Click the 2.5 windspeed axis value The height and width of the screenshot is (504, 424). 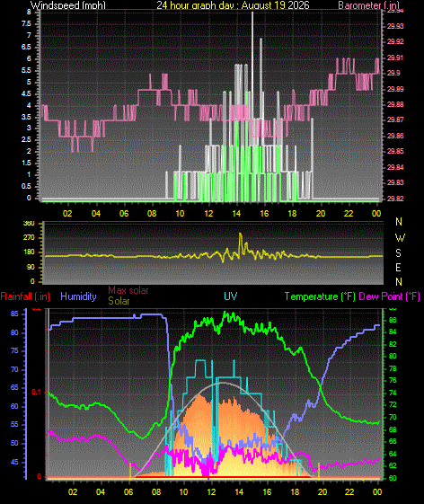(27, 140)
